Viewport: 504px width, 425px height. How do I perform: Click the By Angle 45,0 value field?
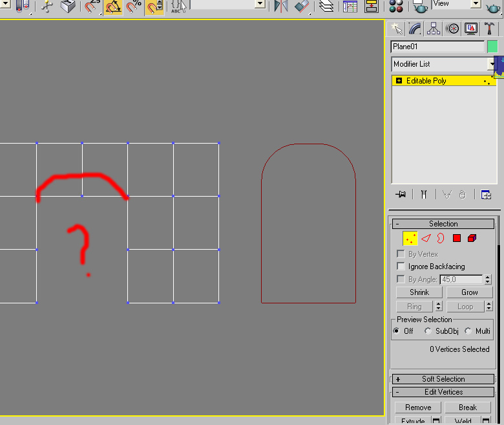click(x=461, y=279)
